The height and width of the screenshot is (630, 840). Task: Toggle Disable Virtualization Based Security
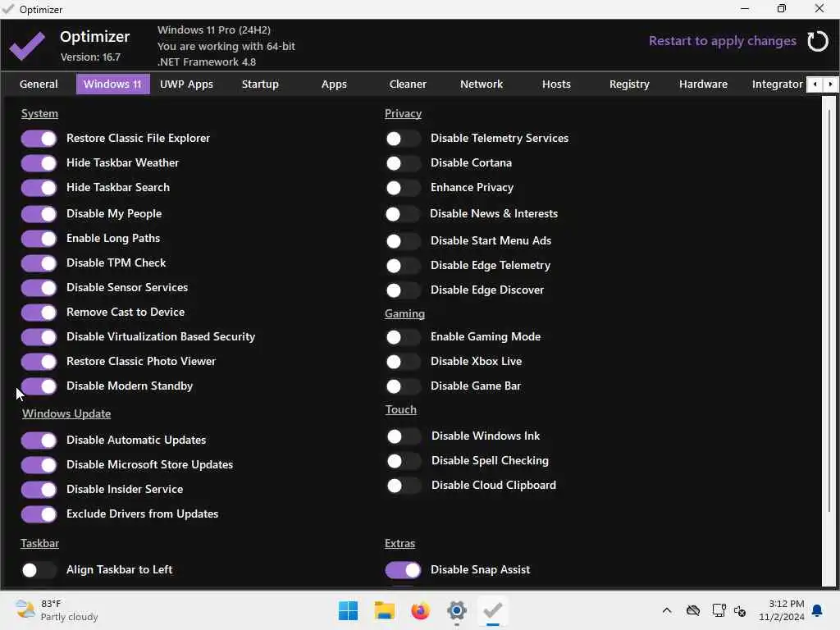[39, 337]
